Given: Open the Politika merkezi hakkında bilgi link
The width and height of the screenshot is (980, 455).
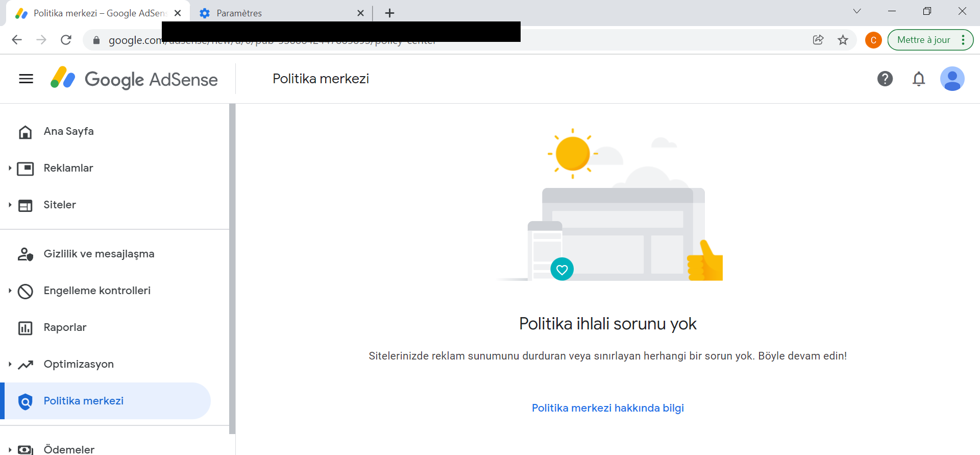Looking at the screenshot, I should click(608, 408).
